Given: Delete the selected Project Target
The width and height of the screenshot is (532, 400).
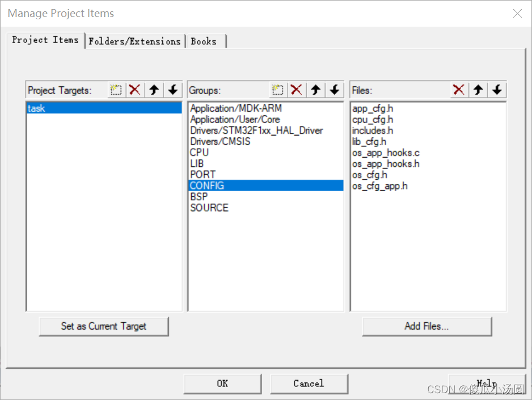Looking at the screenshot, I should click(x=134, y=90).
